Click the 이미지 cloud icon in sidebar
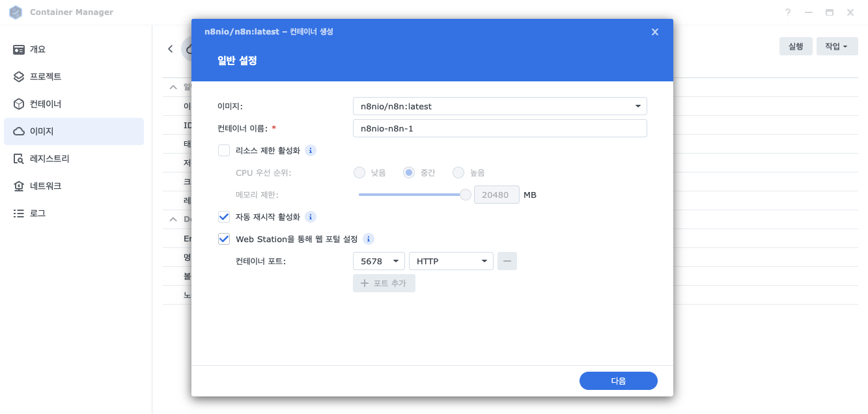 [x=19, y=131]
